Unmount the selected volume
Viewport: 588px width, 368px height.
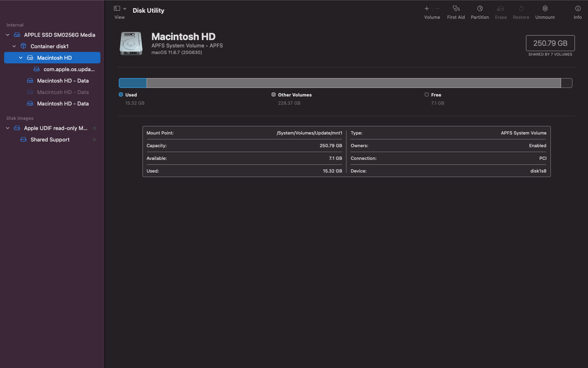545,8
